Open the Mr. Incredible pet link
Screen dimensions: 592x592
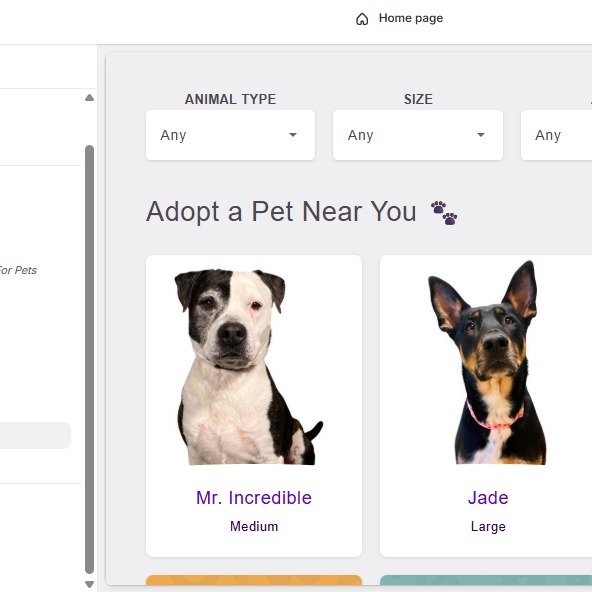pos(254,498)
